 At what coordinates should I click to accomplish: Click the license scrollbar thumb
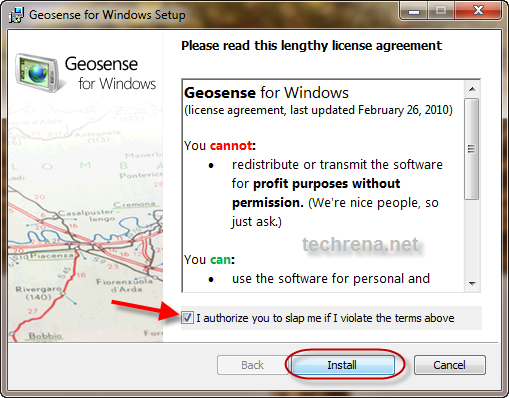pos(472,149)
